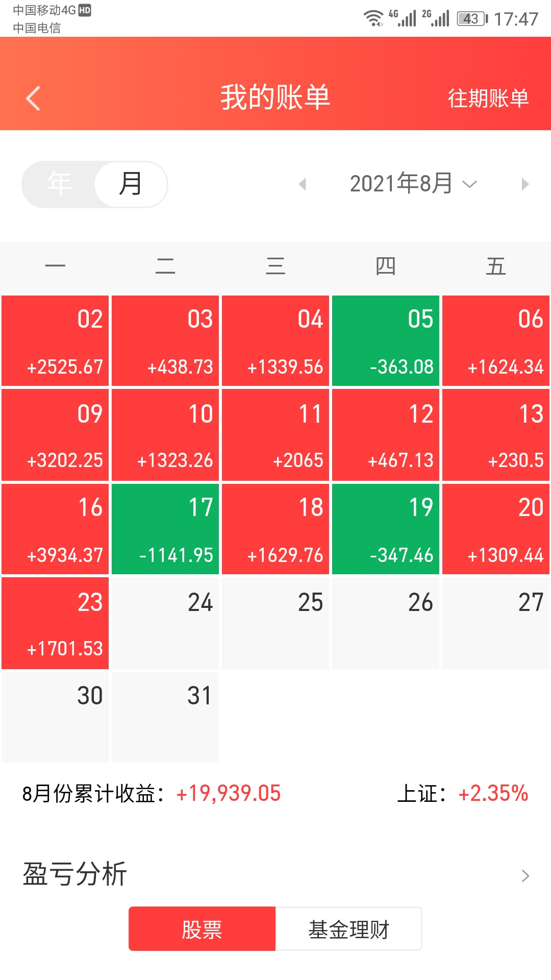
Task: Tap the back arrow icon
Action: coord(33,98)
